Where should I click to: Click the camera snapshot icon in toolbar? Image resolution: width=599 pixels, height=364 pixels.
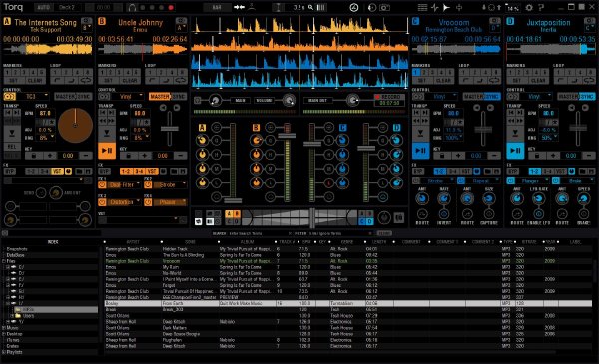(384, 7)
